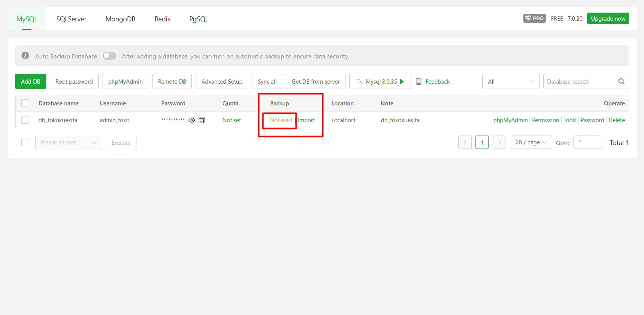This screenshot has width=644, height=315.
Task: Click the Localhost location cell
Action: coord(343,120)
